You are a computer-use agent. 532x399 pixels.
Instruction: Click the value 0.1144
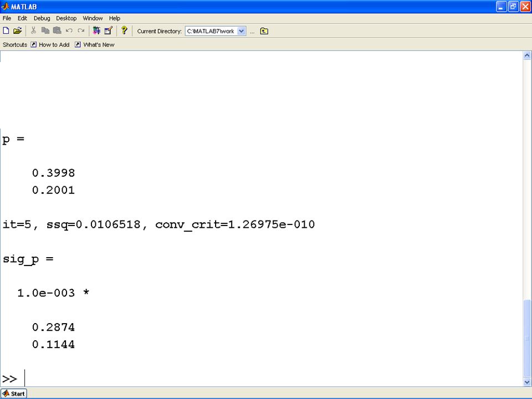[x=53, y=344]
